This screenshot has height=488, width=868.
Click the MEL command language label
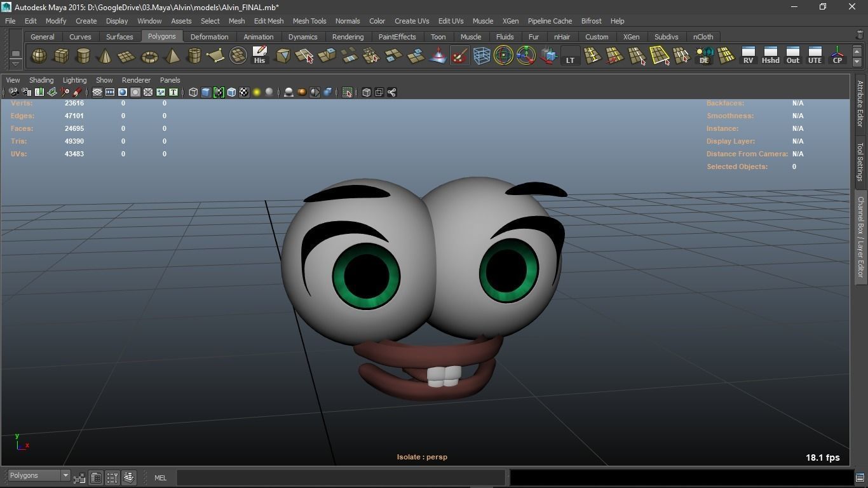(x=160, y=478)
